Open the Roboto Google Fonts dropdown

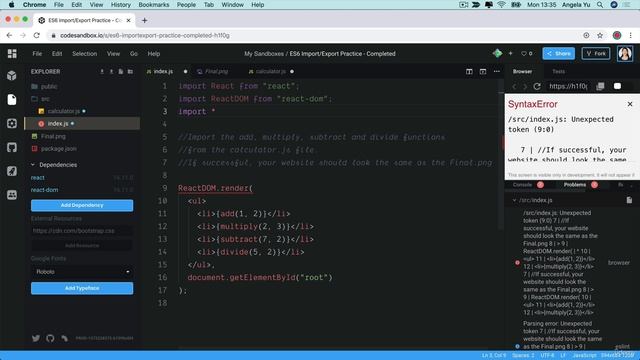pyautogui.click(x=82, y=272)
